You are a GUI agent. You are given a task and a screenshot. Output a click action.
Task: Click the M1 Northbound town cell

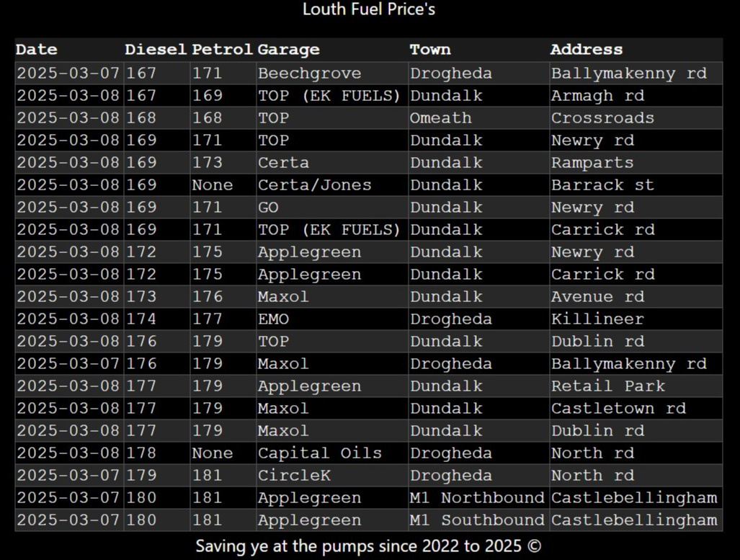(x=479, y=498)
